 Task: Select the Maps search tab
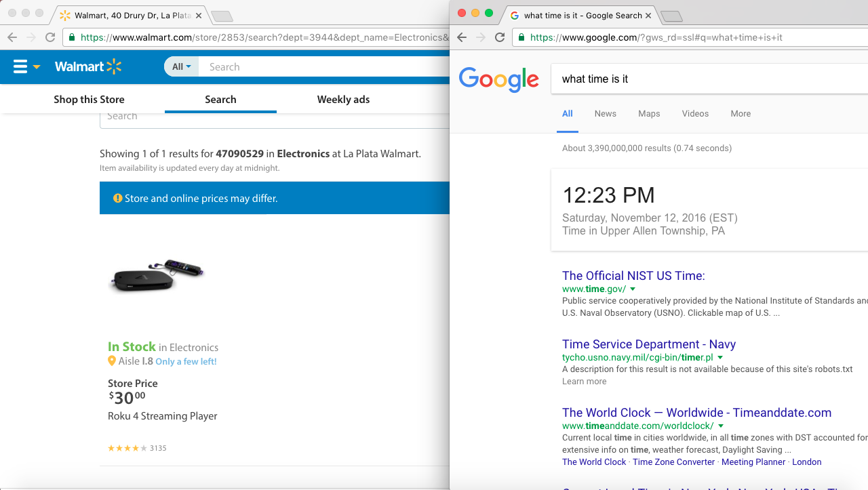tap(649, 114)
